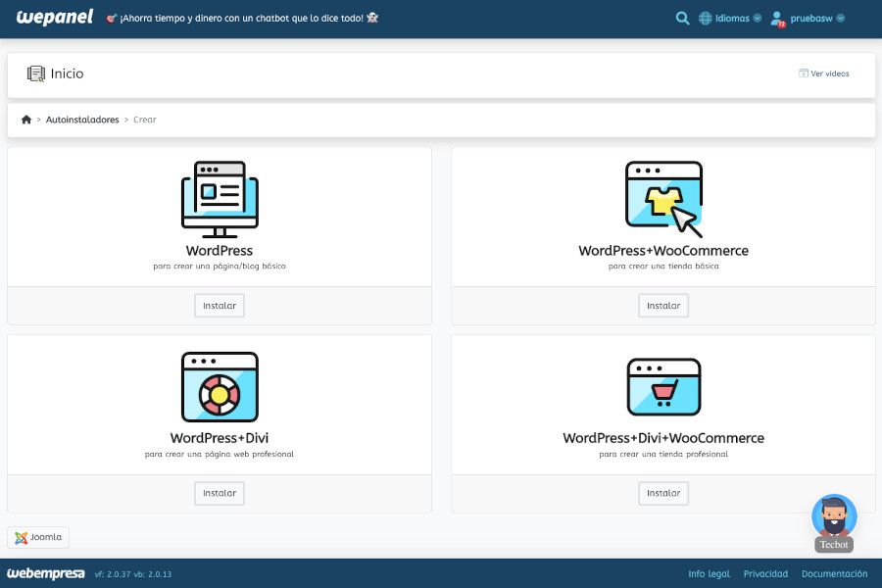Click the WordPress+WooCommerce title text

663,251
